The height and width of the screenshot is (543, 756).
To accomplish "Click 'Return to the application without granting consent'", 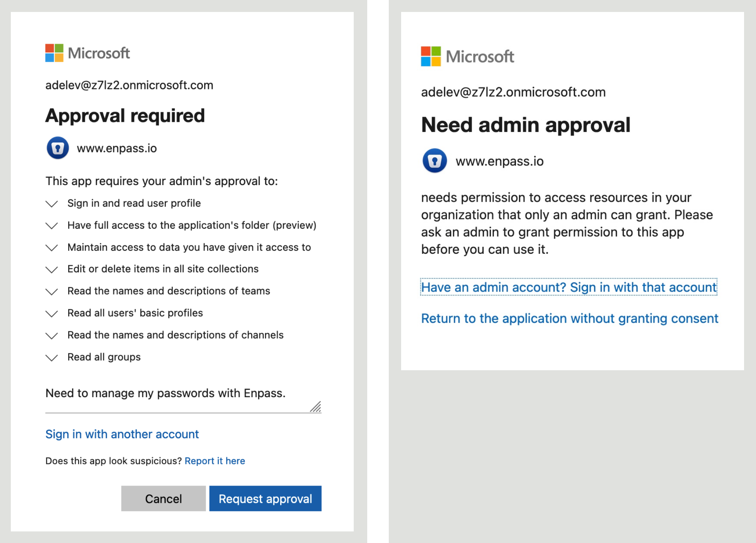I will 569,318.
